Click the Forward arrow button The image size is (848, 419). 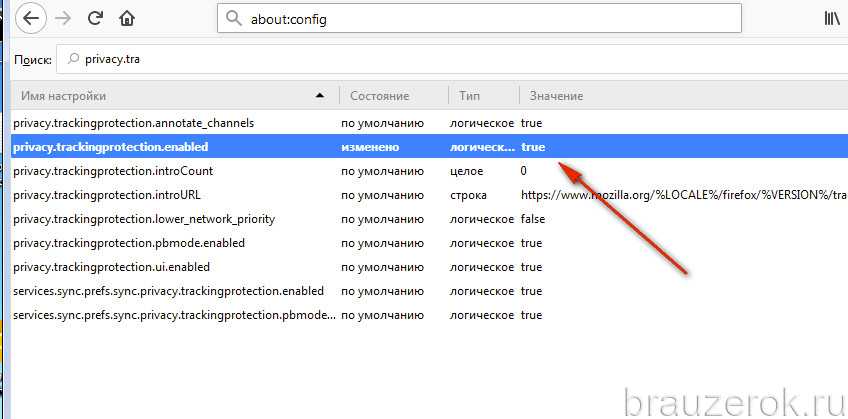tap(63, 19)
